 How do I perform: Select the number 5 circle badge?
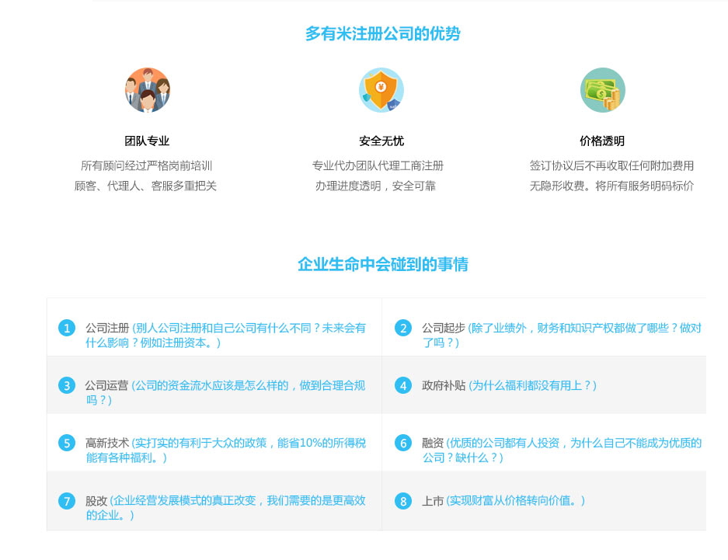tap(67, 443)
